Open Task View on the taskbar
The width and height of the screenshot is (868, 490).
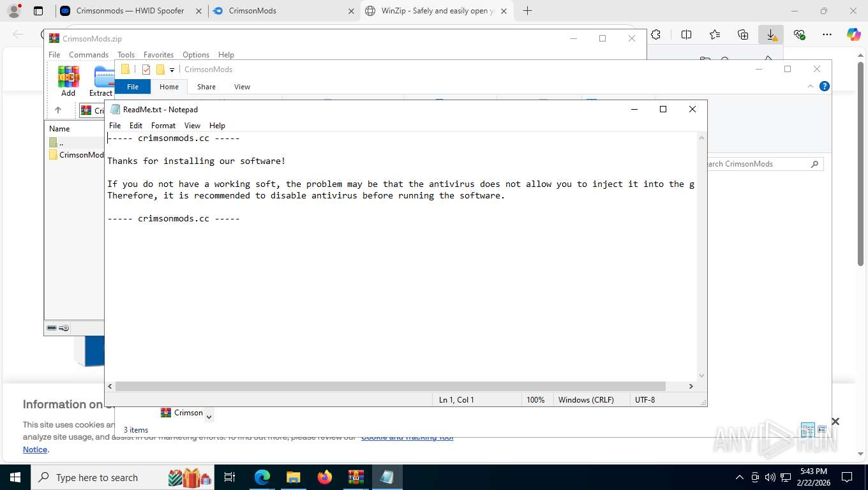coord(230,477)
